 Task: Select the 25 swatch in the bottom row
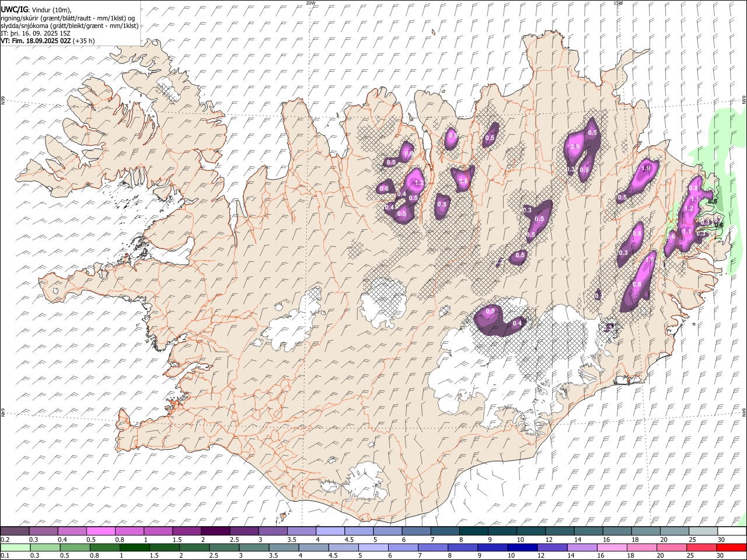[700, 548]
